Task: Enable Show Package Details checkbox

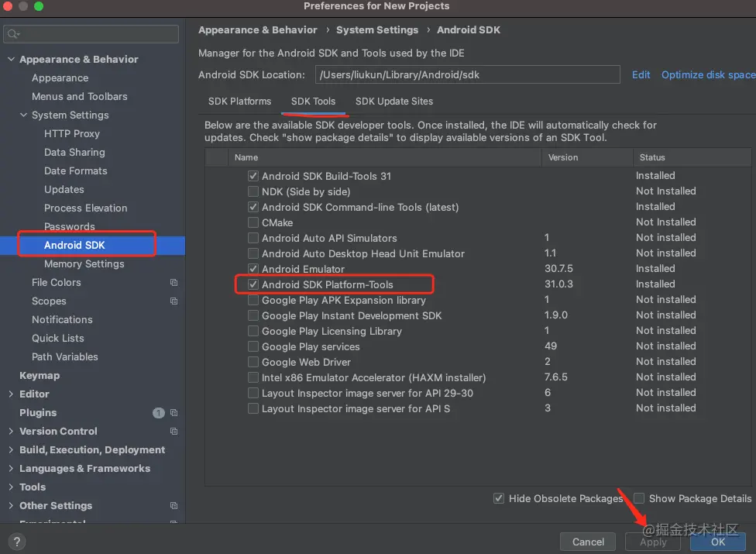Action: click(639, 498)
